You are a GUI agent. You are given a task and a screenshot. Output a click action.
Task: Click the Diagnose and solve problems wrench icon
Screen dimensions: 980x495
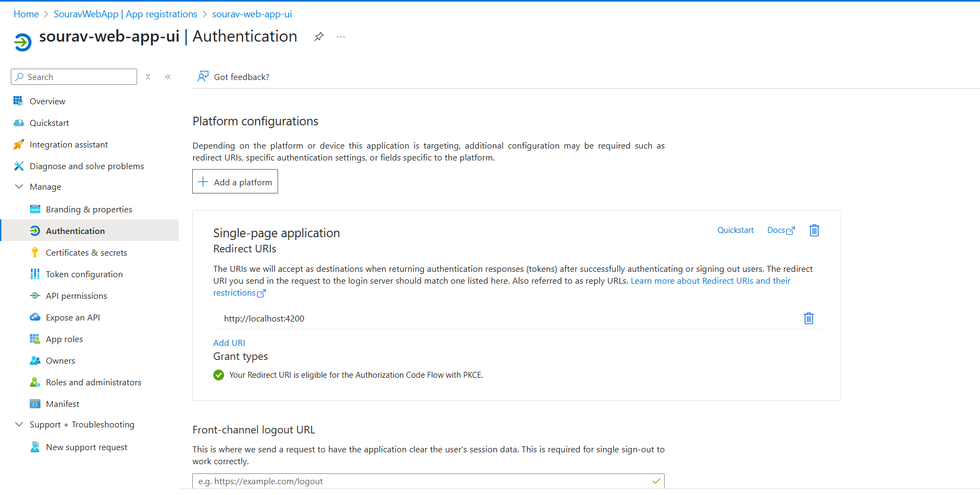(18, 166)
